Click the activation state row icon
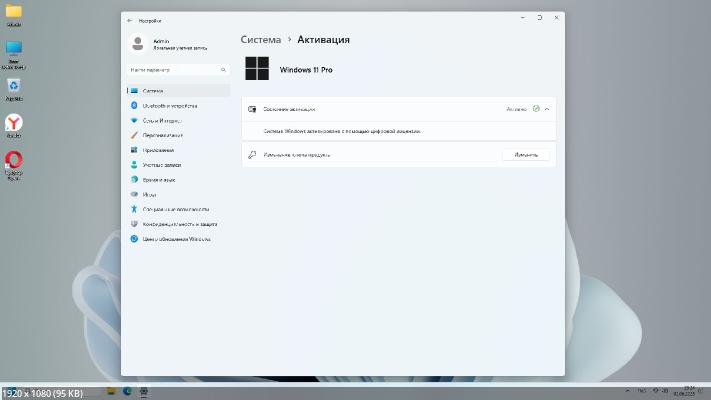 click(252, 109)
